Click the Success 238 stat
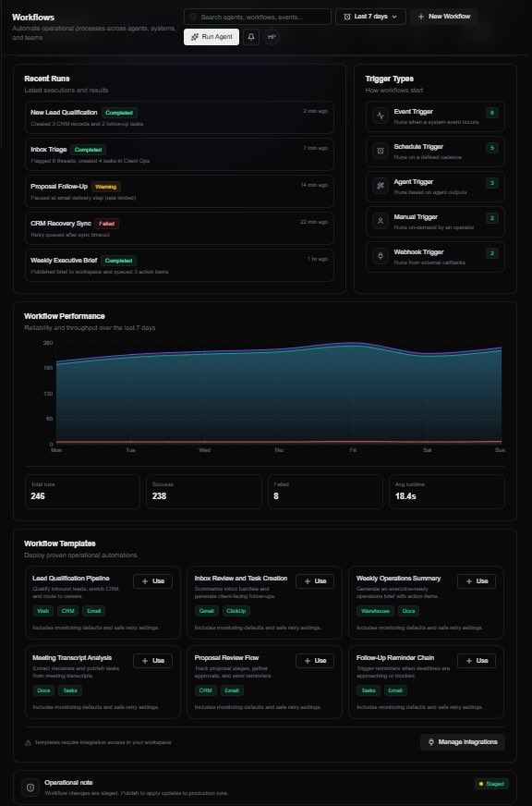The width and height of the screenshot is (532, 806). [204, 492]
